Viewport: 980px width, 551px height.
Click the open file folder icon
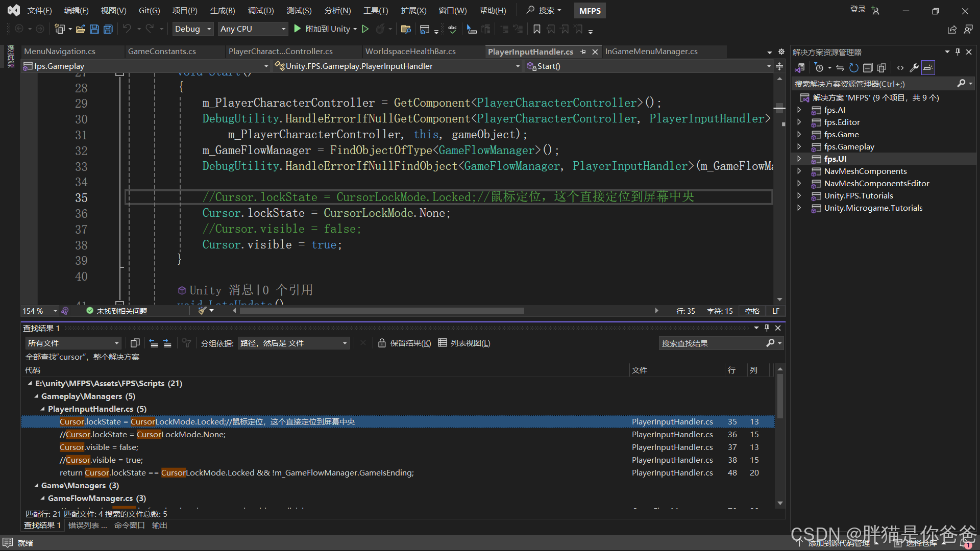pos(80,29)
